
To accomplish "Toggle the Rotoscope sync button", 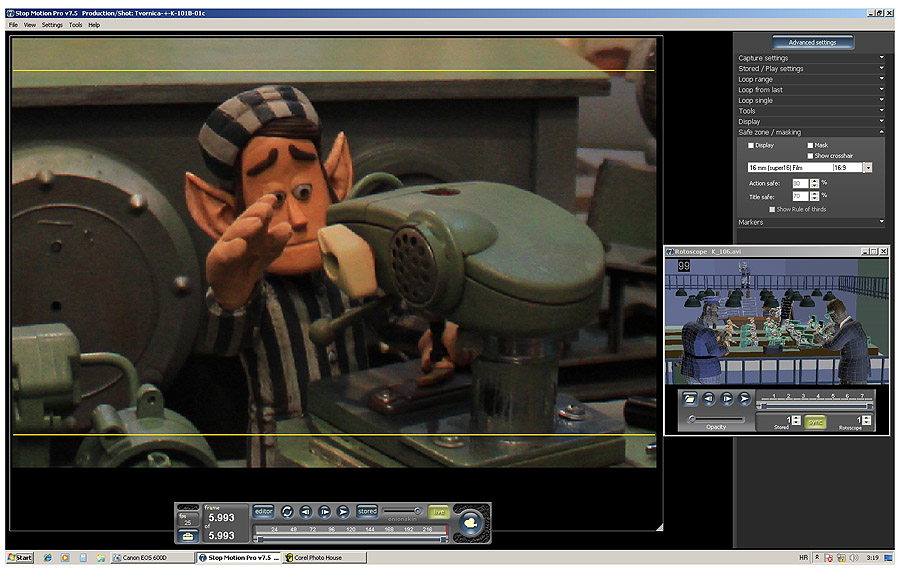I will point(815,422).
